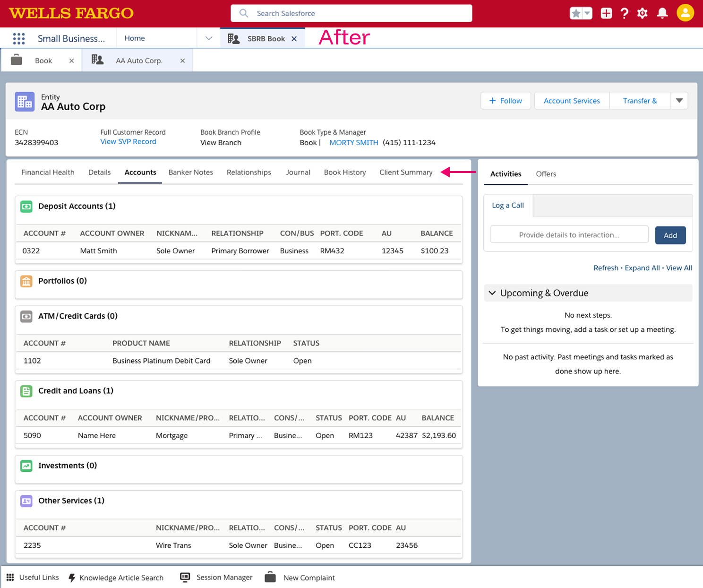
Task: Switch to Details tab
Action: tap(99, 172)
